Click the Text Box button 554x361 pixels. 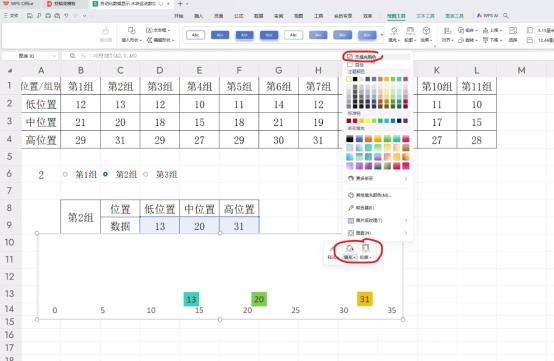point(158,30)
